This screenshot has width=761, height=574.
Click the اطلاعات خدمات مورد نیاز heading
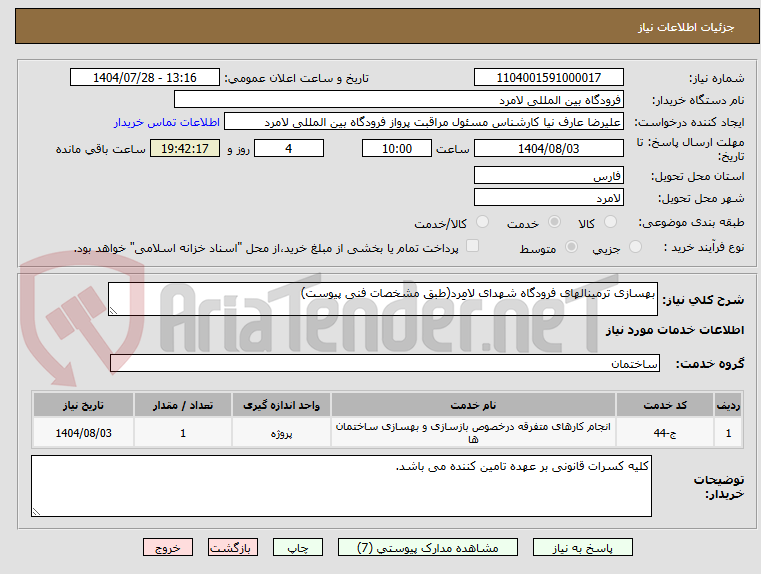click(x=675, y=330)
